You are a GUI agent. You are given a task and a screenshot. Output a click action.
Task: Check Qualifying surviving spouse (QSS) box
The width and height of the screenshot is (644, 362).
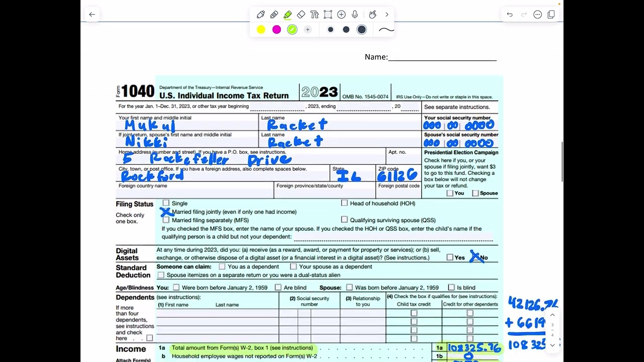344,220
